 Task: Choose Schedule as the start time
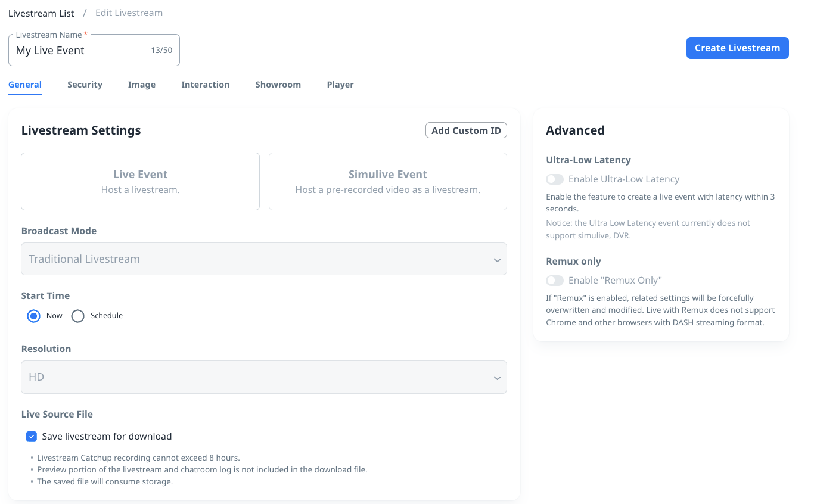[x=78, y=316]
